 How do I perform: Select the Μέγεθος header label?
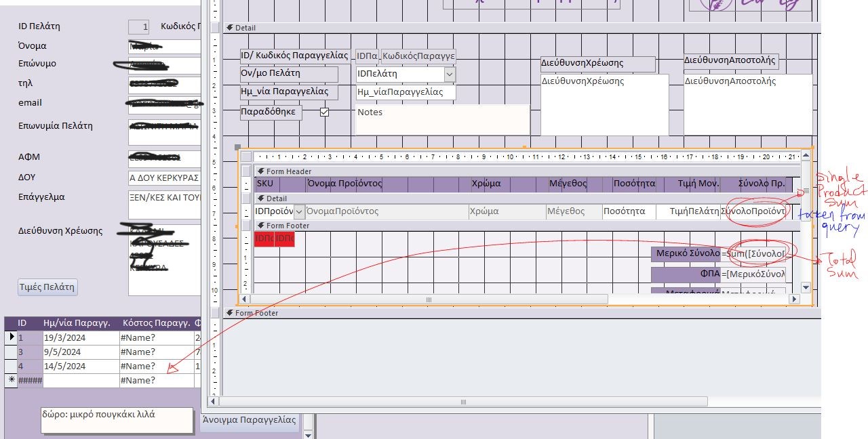[575, 184]
